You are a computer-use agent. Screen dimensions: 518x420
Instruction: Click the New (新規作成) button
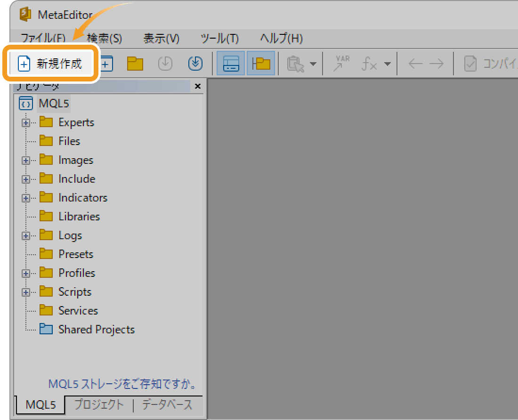pos(50,64)
